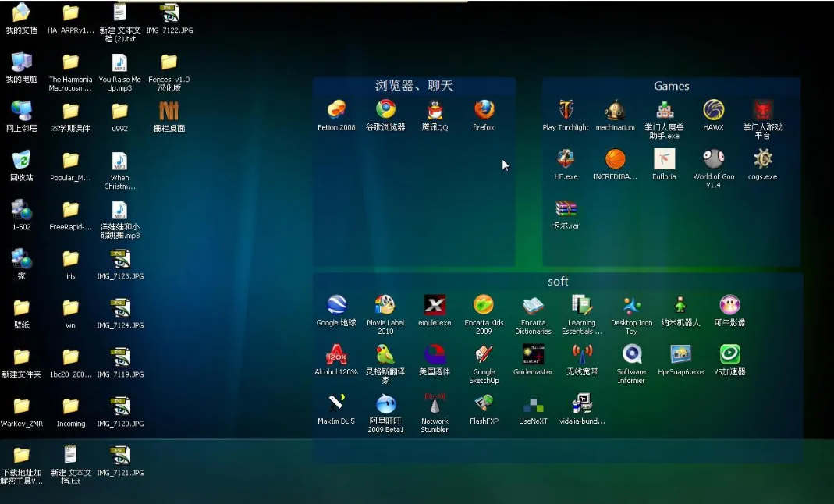Screen dimensions: 834x504
Task: Select the 洋娃娃和小熊跳舞.mp3 file
Action: pos(119,209)
